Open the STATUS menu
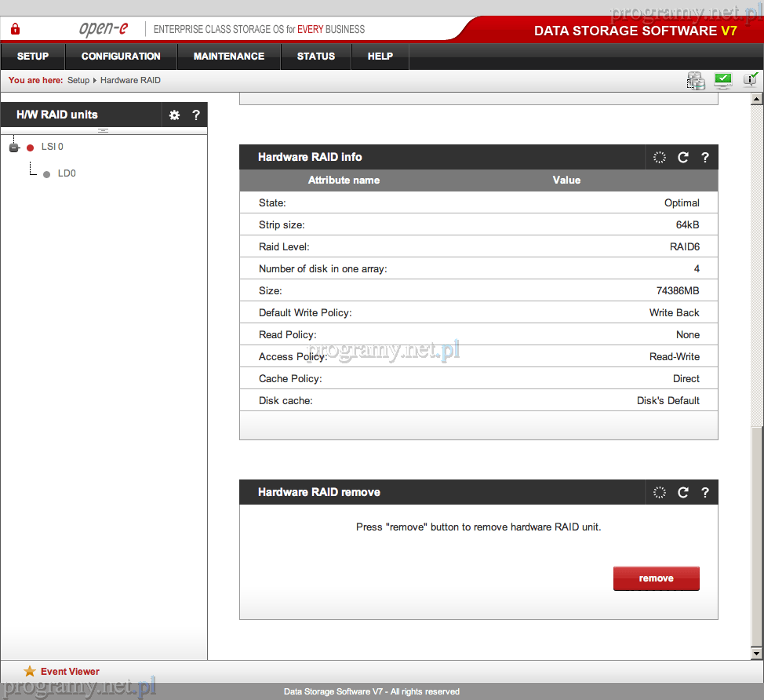 coord(316,57)
